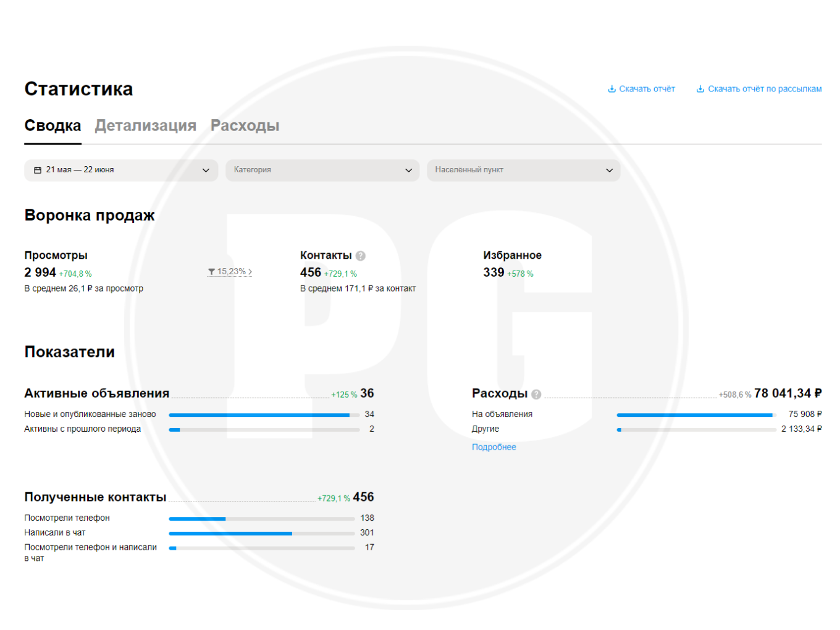Viewport: 840px width, 630px height.
Task: Click the Просмотры value 2 994
Action: click(40, 272)
